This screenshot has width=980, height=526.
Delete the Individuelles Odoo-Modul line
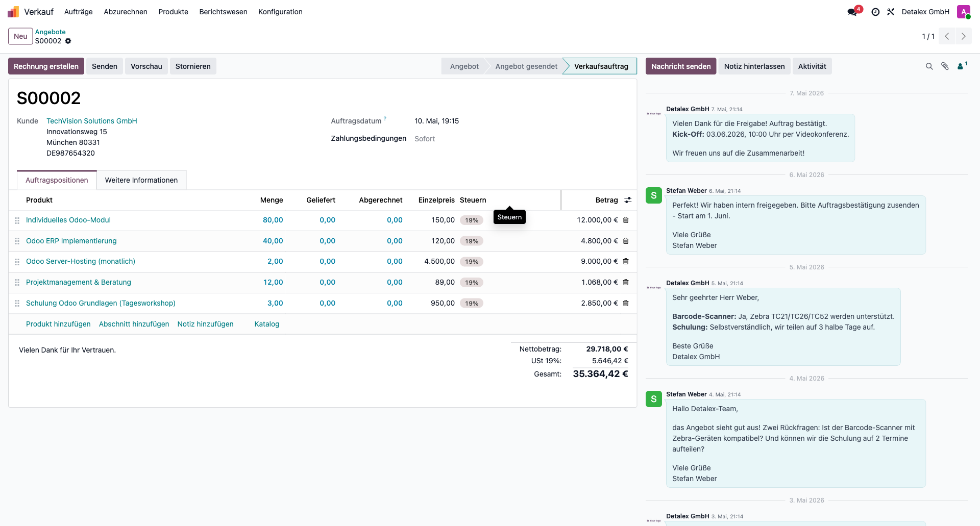(626, 220)
